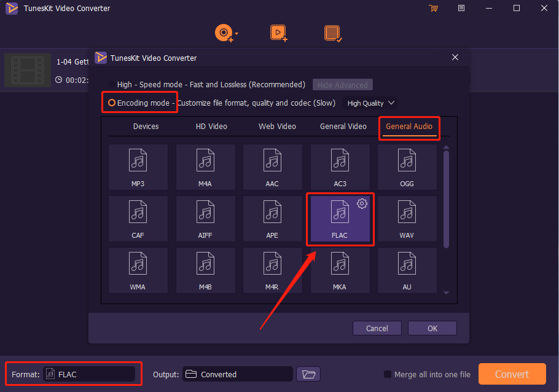Screen dimensions: 559x392
Task: Open the Web Video tab
Action: click(277, 127)
